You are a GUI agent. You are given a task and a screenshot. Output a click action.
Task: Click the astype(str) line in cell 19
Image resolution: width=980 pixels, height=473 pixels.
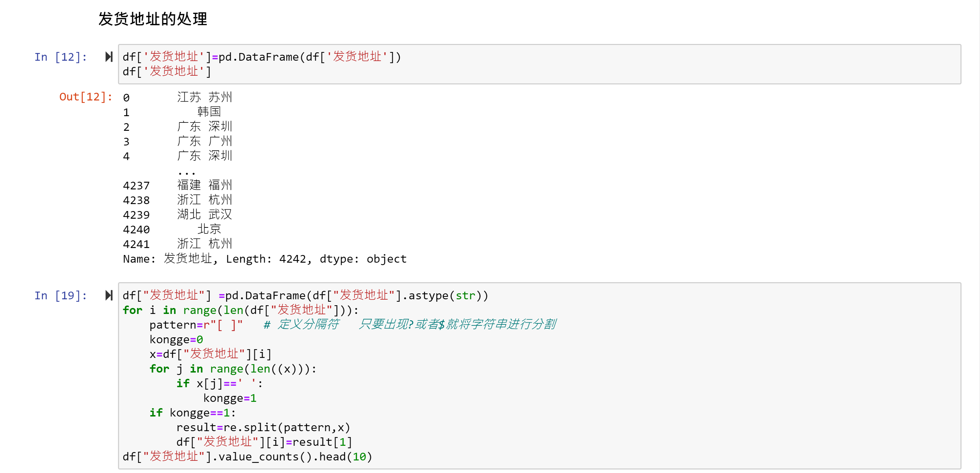click(305, 295)
